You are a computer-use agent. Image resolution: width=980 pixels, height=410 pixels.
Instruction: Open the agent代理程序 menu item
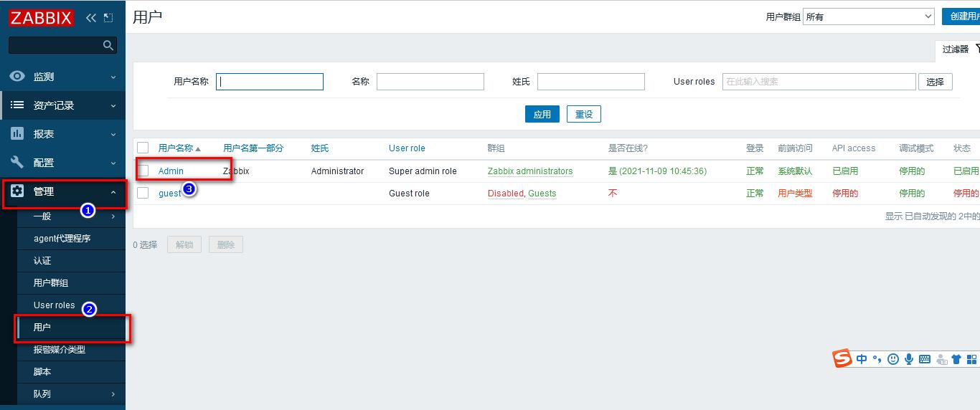pos(62,238)
